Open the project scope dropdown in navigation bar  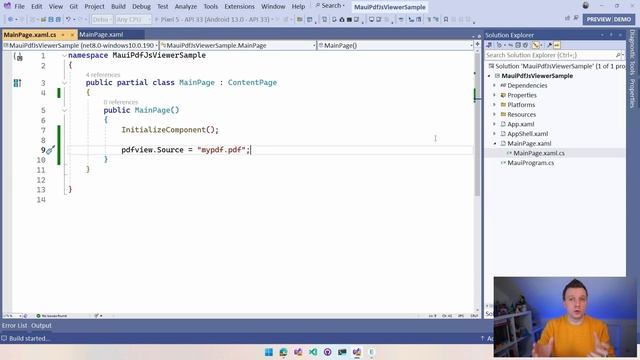[x=80, y=45]
